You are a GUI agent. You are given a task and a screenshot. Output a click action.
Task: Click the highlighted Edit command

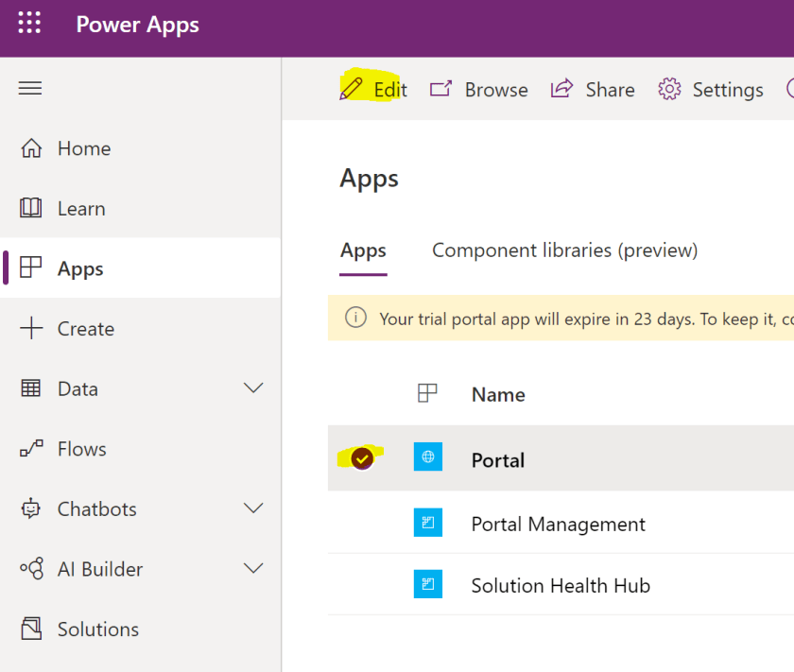[373, 89]
